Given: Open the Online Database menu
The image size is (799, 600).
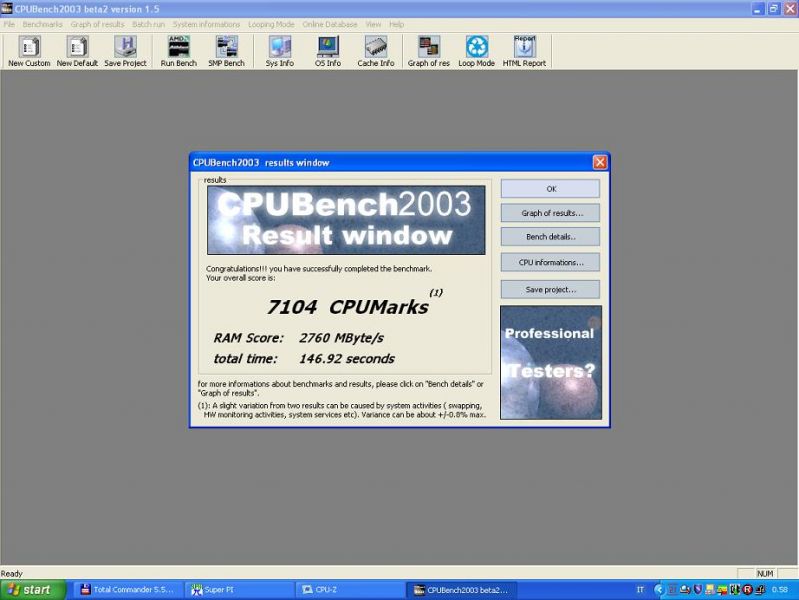Looking at the screenshot, I should click(x=330, y=24).
